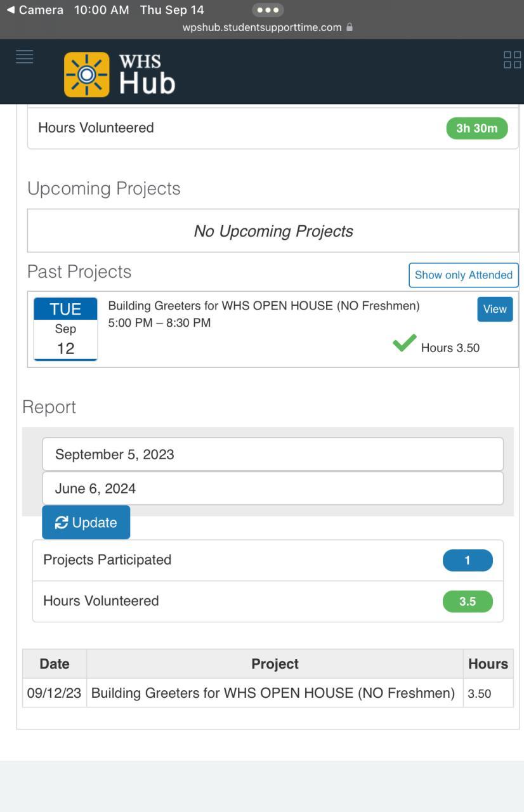Open the grid apps icon
524x812 pixels.
tap(512, 60)
